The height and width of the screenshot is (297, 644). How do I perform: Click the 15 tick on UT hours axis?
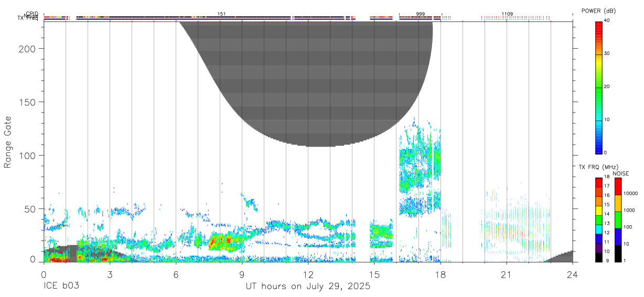[x=374, y=274]
